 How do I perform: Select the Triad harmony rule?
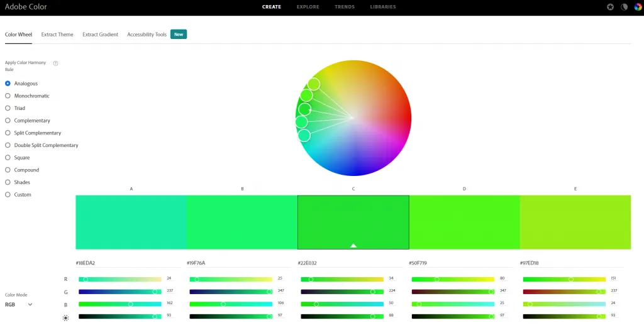click(x=15, y=108)
